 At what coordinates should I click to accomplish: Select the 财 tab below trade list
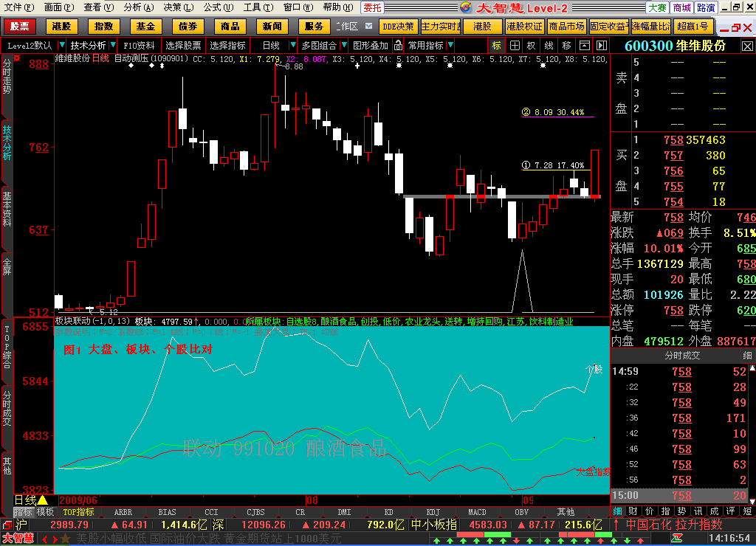tap(633, 511)
